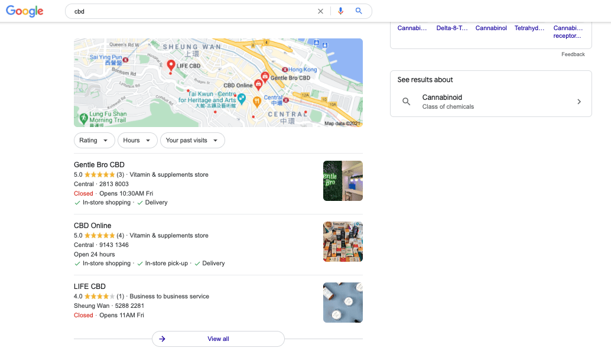The image size is (611, 364).
Task: View the Gentle Bro CBD store photo
Action: coord(343,181)
